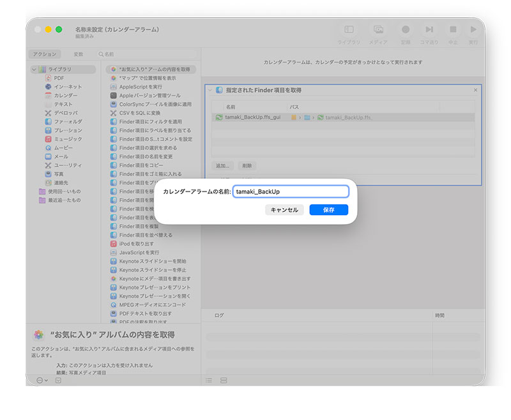Click the 保存 (Save) button

328,210
